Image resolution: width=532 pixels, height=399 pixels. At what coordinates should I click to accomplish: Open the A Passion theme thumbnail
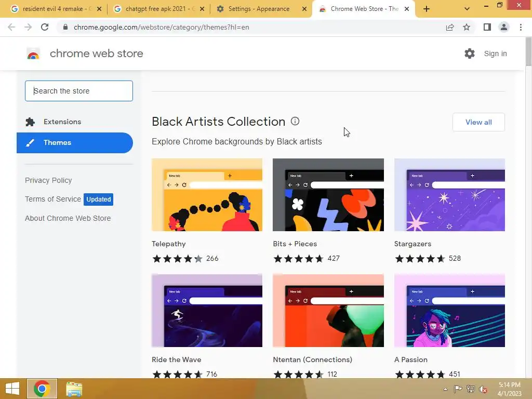point(449,311)
